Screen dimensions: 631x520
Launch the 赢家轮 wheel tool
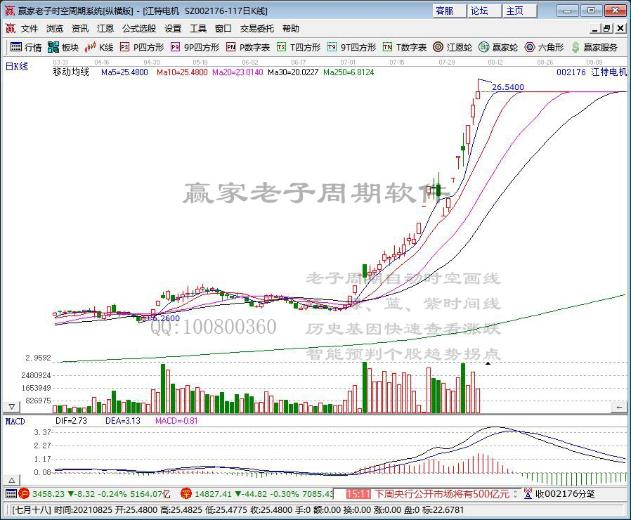point(484,47)
